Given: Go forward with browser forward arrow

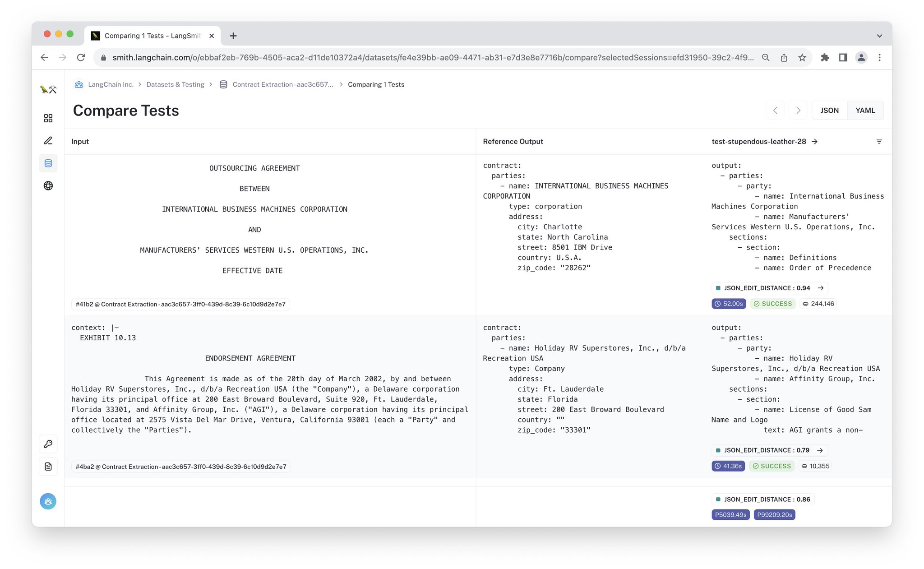Looking at the screenshot, I should click(x=63, y=57).
